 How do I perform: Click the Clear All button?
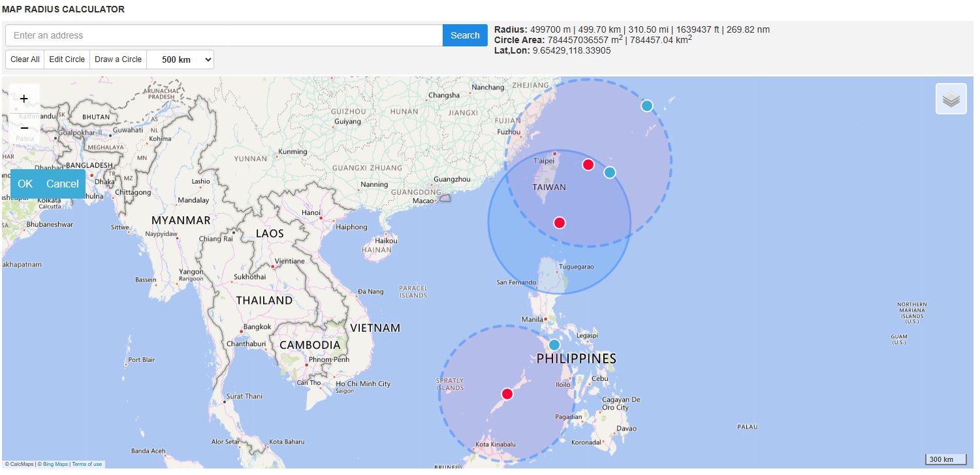click(x=25, y=59)
